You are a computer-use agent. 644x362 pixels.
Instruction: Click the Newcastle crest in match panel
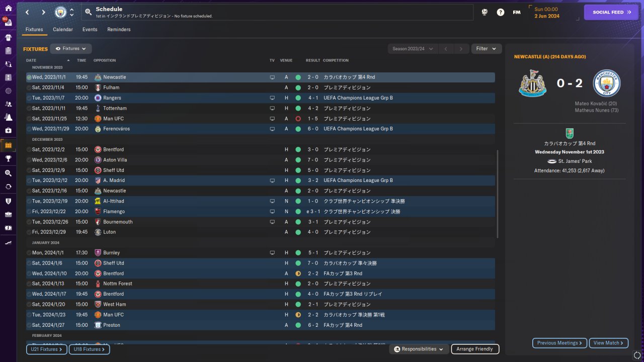[532, 83]
